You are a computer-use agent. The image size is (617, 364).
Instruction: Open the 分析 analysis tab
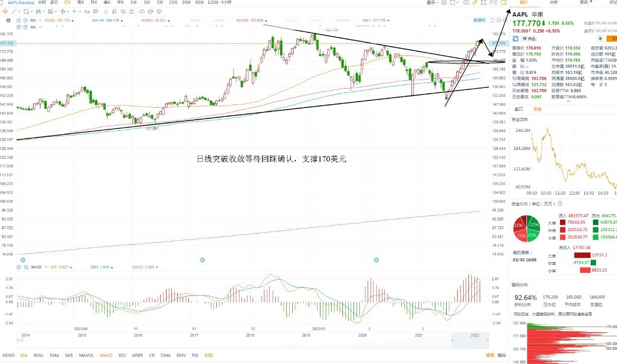click(554, 2)
